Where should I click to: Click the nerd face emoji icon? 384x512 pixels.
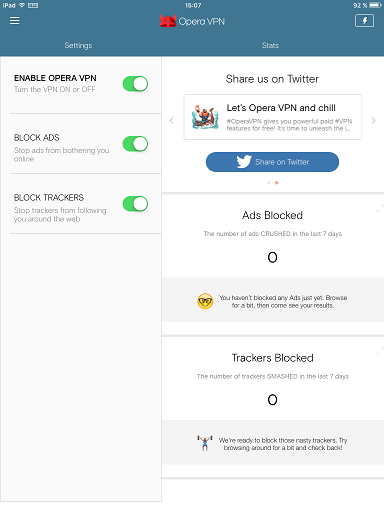[x=205, y=301]
